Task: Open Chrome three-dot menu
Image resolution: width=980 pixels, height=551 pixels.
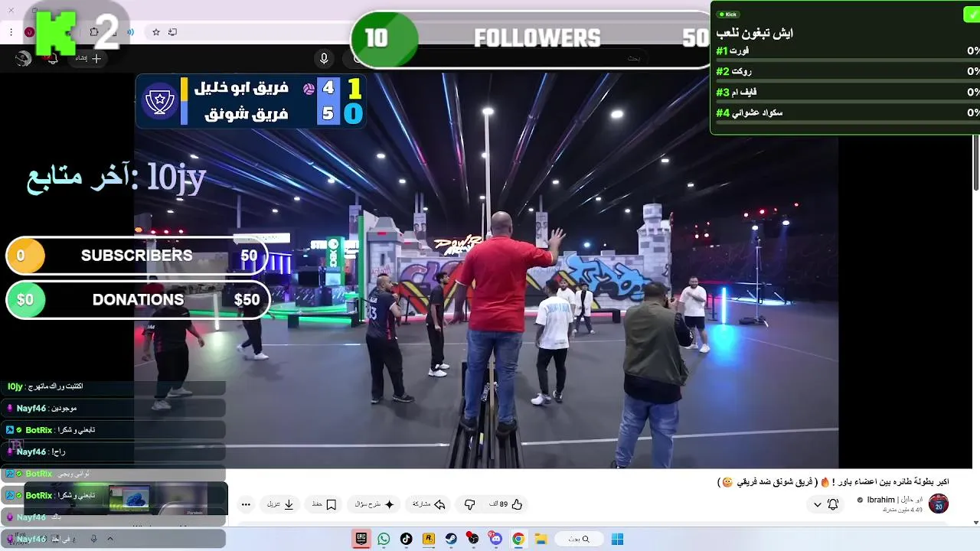Action: 11,32
